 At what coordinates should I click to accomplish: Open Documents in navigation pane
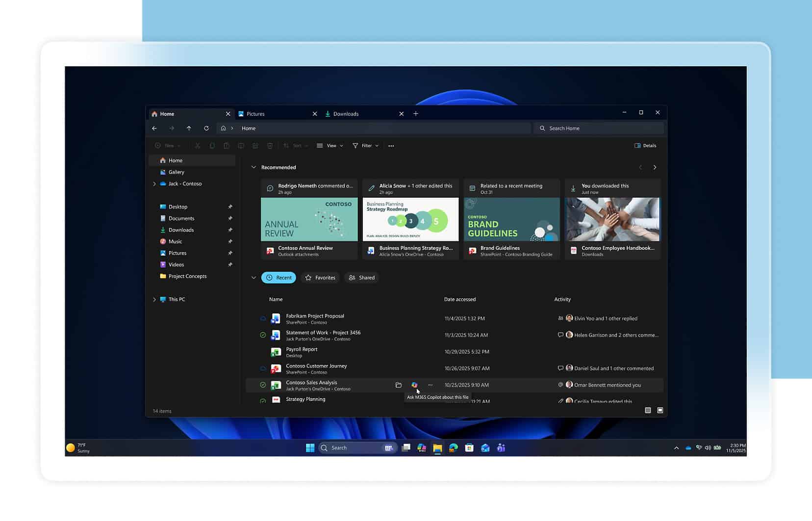pos(181,218)
